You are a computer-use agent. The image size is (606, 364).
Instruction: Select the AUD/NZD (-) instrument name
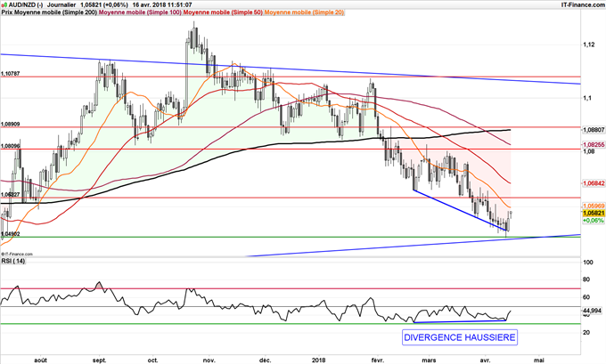pos(25,4)
